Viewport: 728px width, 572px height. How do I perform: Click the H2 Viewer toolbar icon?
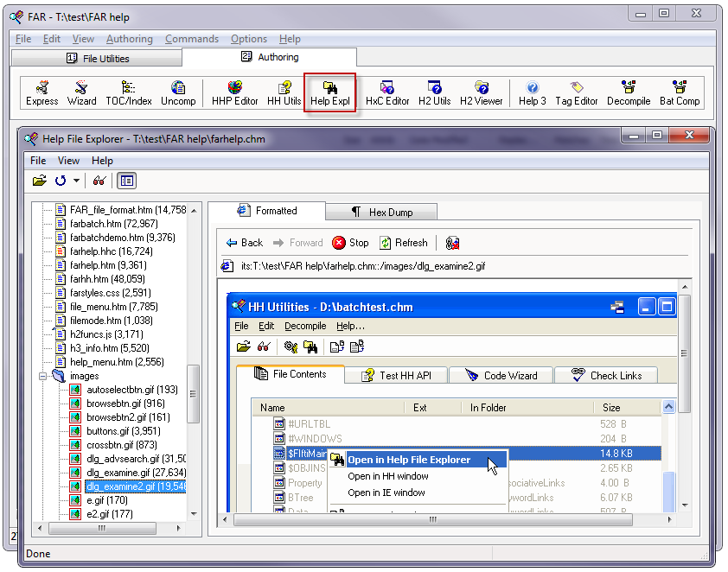tap(481, 93)
